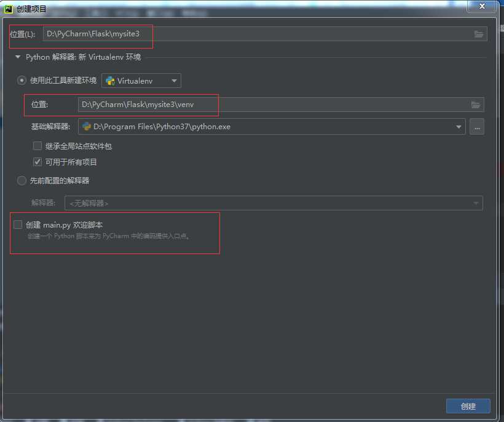Click the ellipsis button next to base interpreter
Image resolution: width=504 pixels, height=422 pixels.
[x=477, y=127]
